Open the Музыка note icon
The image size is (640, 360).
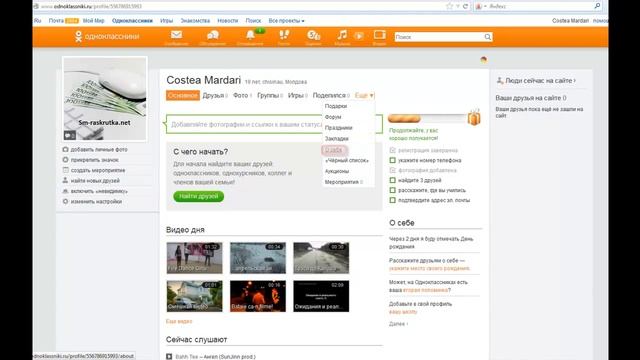pyautogui.click(x=342, y=35)
